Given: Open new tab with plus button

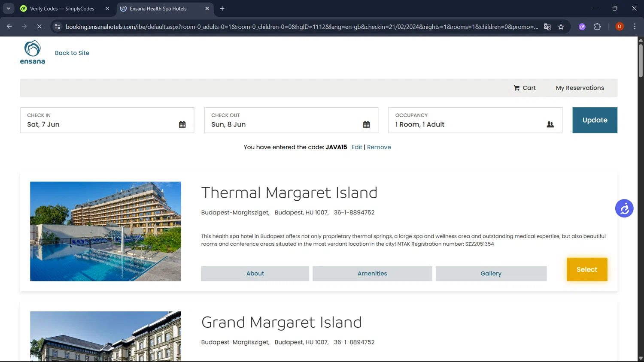Looking at the screenshot, I should click(x=222, y=9).
